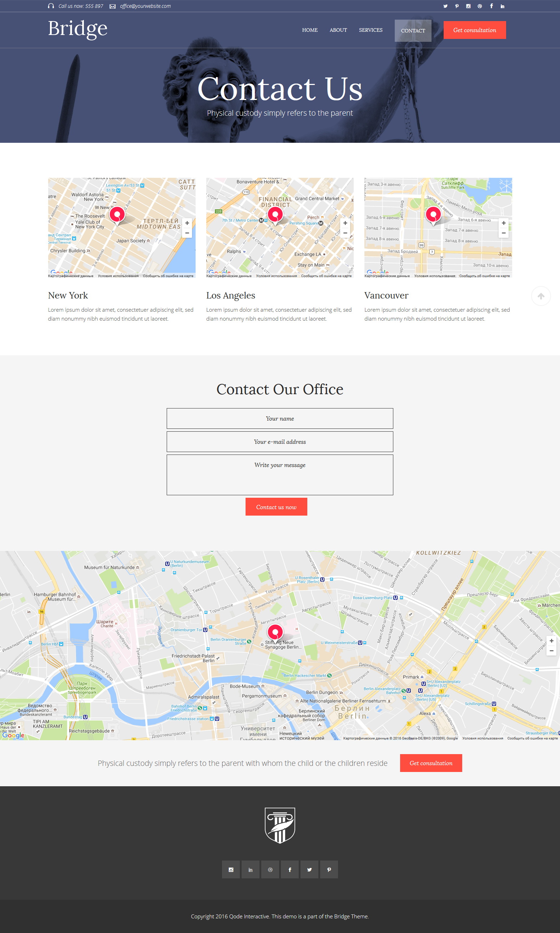The height and width of the screenshot is (933, 560).
Task: Zoom in on the Vancouver map
Action: pos(503,223)
